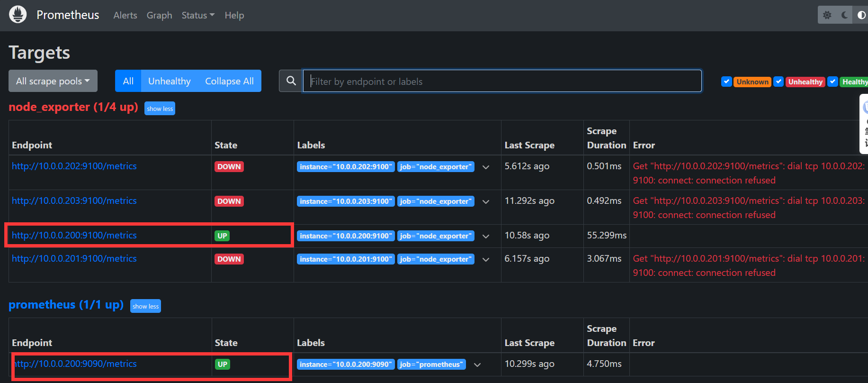Click the Unhealthy red filter badge
Viewport: 868px width, 383px height.
point(805,82)
